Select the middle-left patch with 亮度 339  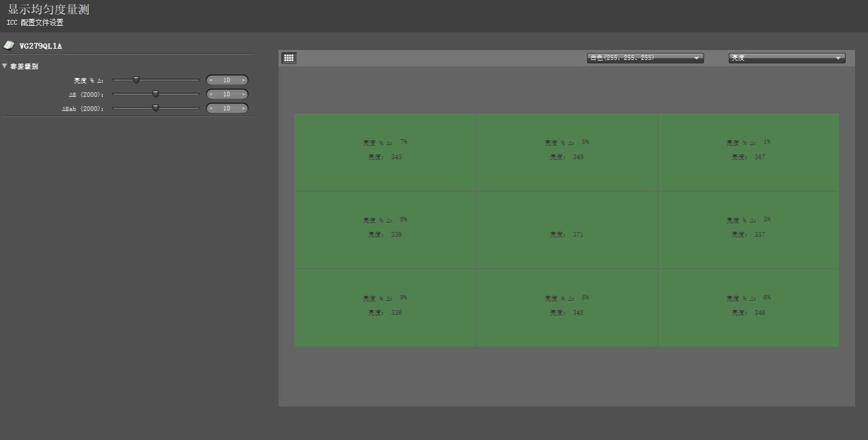(385, 230)
